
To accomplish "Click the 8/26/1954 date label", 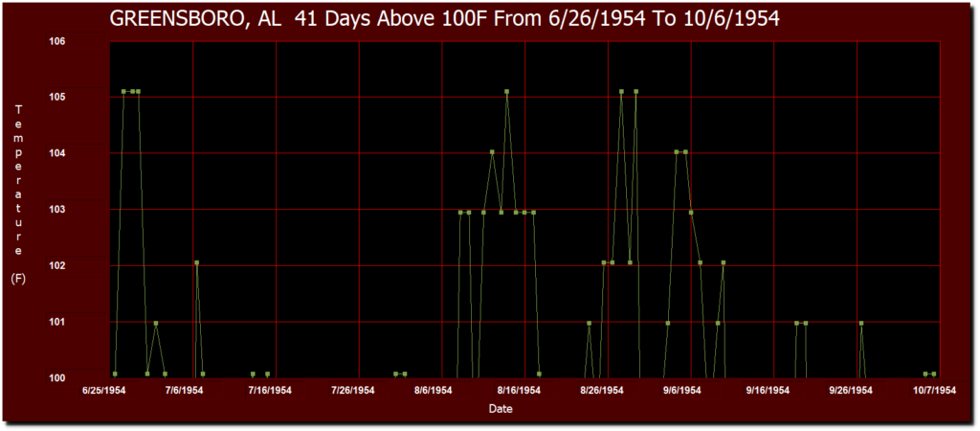I will pos(603,391).
